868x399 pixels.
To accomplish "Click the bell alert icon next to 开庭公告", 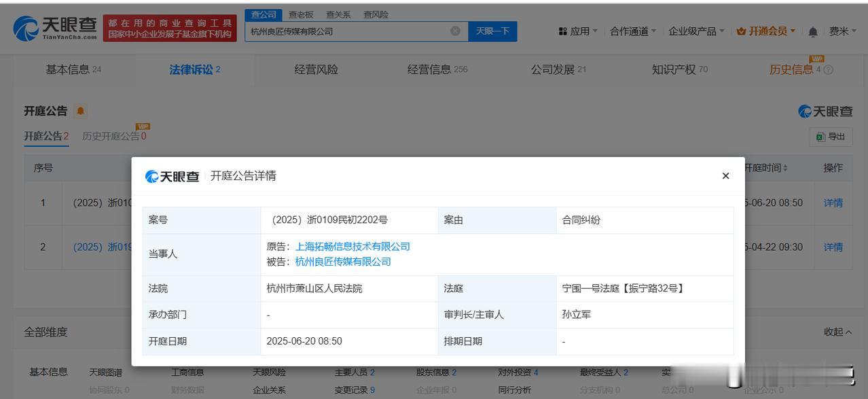I will (81, 111).
